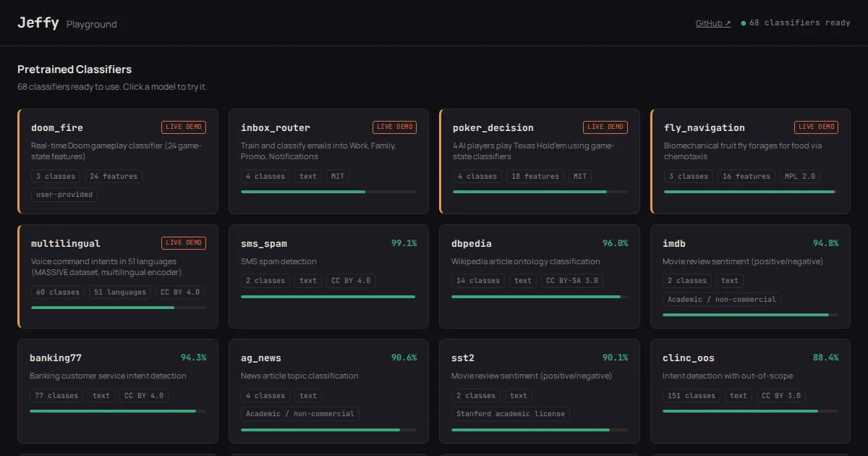868x456 pixels.
Task: Click the "90.6%" accuracy on ag_news
Action: 404,358
